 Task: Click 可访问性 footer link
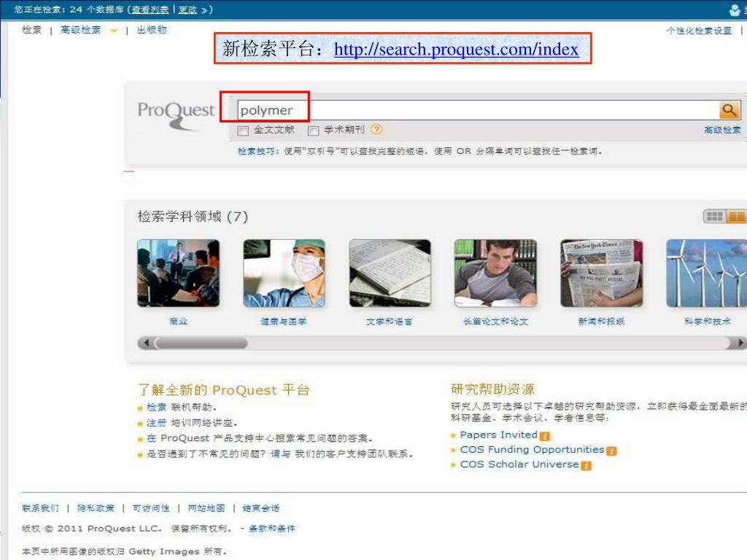click(151, 508)
